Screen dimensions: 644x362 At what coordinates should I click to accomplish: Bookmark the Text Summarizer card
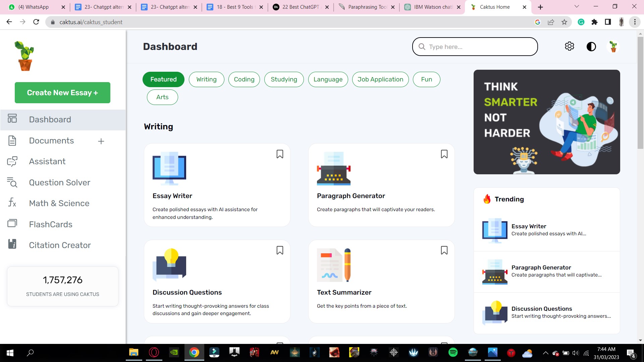pos(444,250)
